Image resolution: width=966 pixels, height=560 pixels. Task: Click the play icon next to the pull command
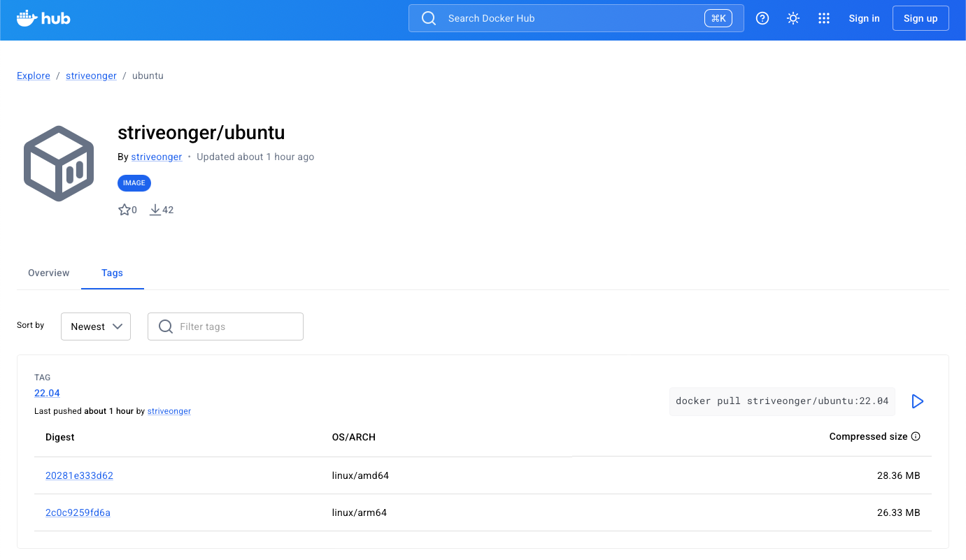click(x=918, y=401)
